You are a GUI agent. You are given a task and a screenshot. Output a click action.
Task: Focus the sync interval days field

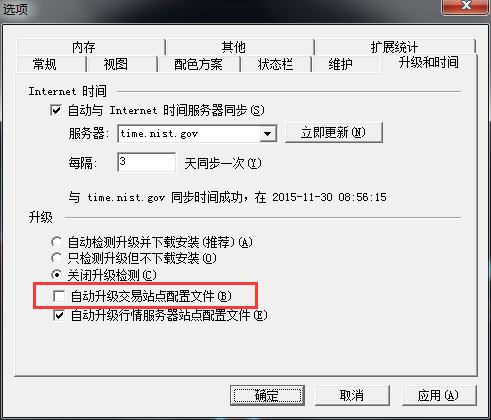tap(146, 162)
